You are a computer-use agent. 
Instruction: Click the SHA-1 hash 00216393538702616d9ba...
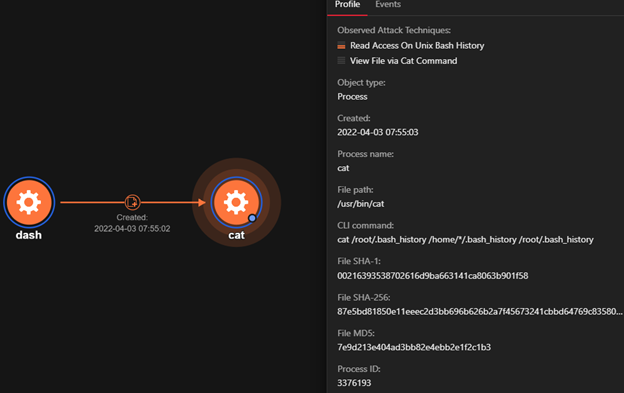433,276
